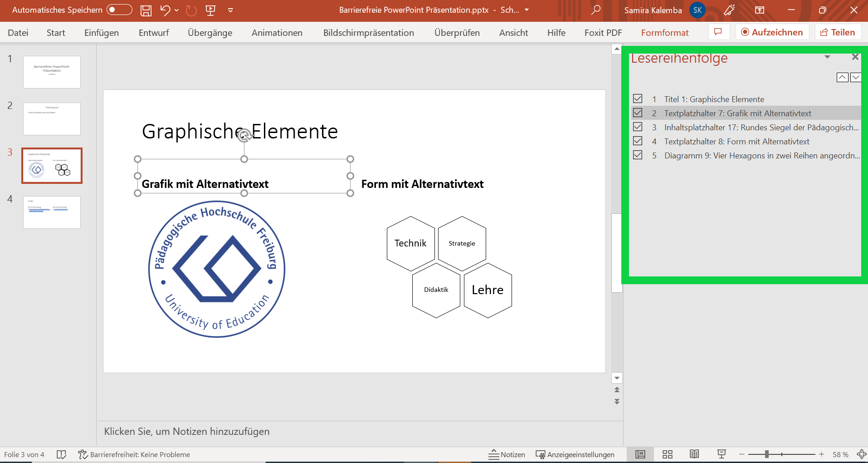This screenshot has width=868, height=463.
Task: Fit slide to current window icon
Action: pos(861,454)
